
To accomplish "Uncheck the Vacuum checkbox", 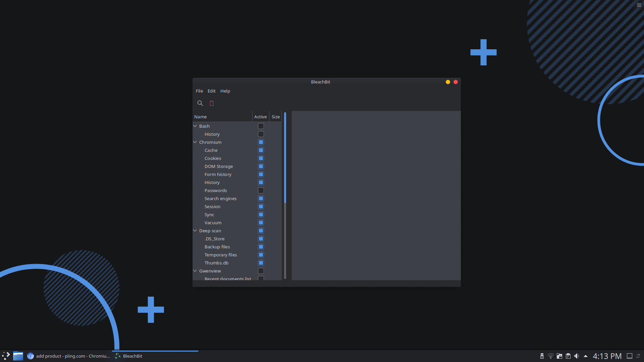I will point(261,223).
